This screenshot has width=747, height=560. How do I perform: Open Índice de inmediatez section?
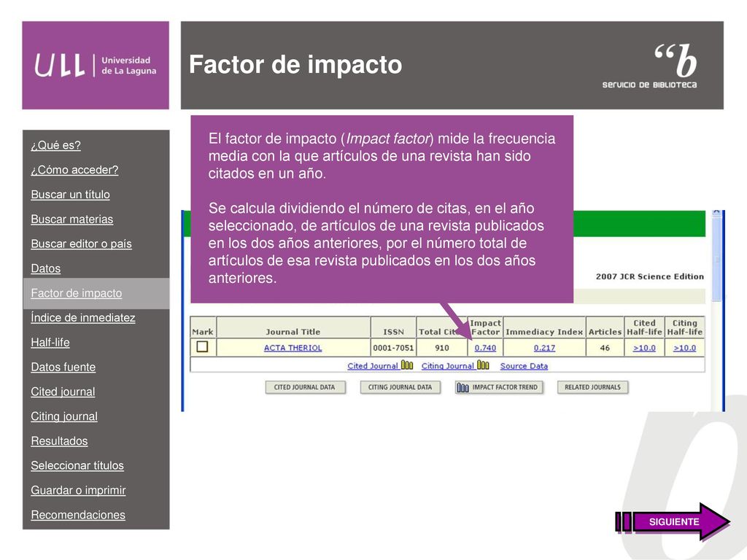(x=83, y=318)
